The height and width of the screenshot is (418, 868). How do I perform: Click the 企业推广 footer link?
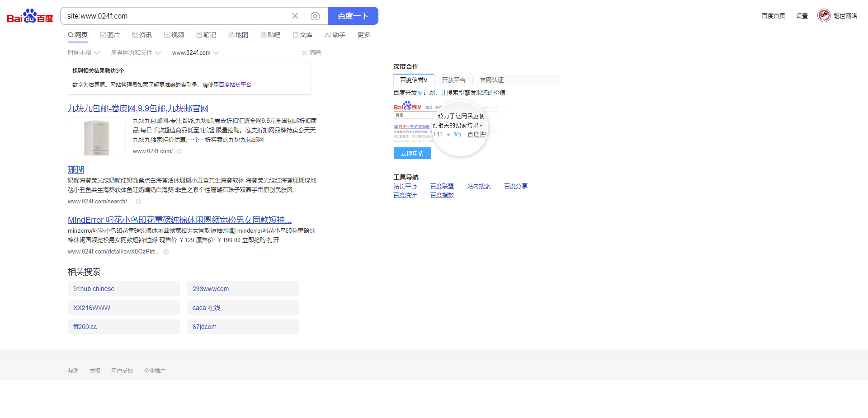click(x=155, y=371)
